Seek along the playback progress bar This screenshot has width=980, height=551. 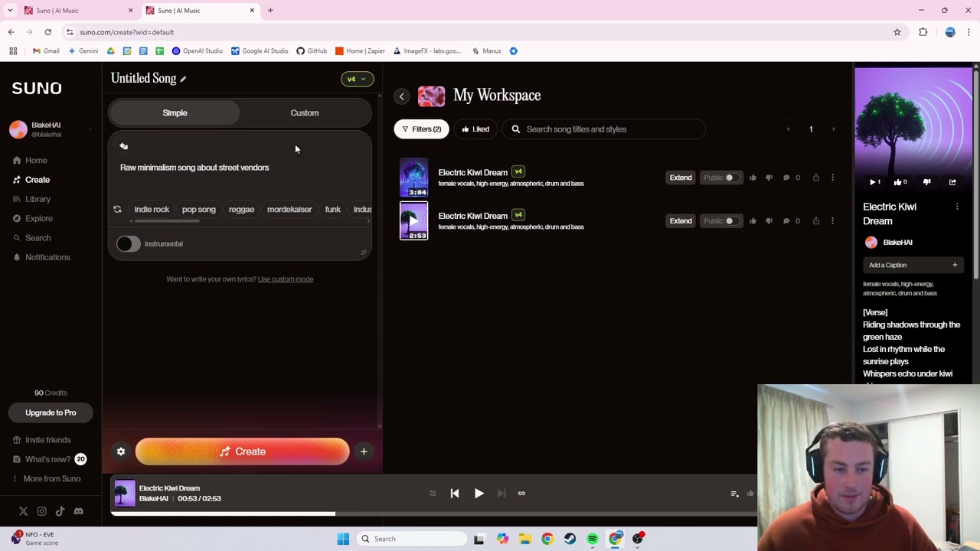click(433, 514)
